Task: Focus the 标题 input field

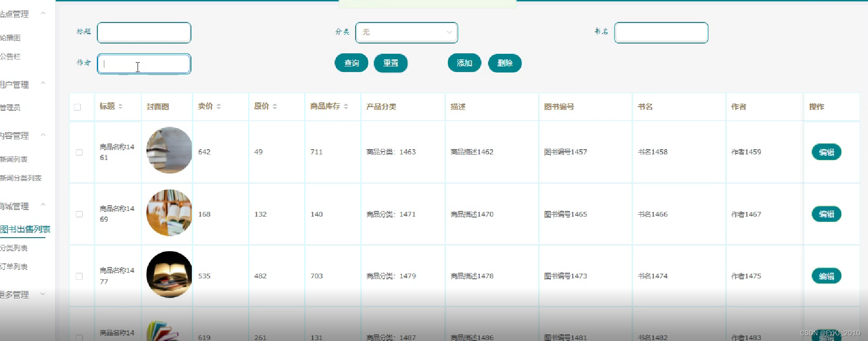Action: 144,33
